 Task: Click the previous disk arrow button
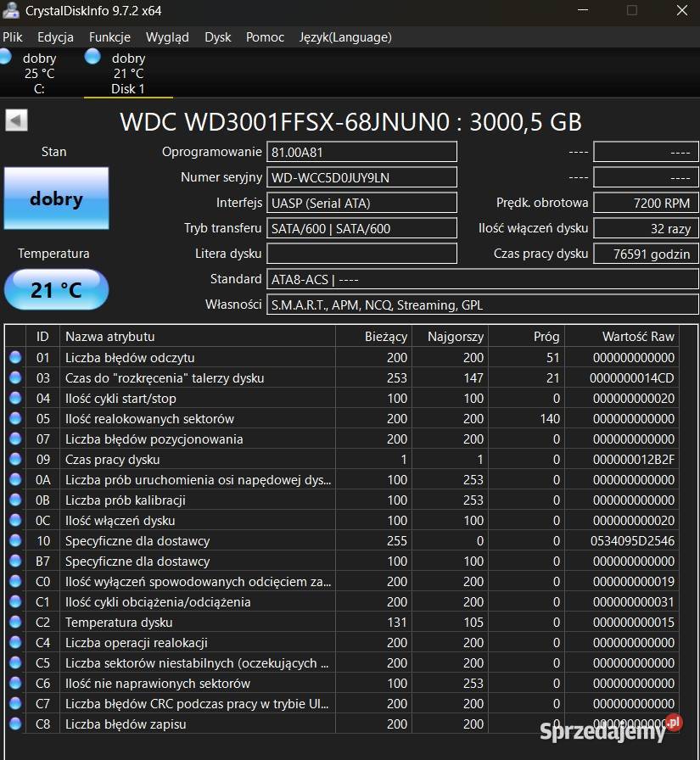coord(16,120)
